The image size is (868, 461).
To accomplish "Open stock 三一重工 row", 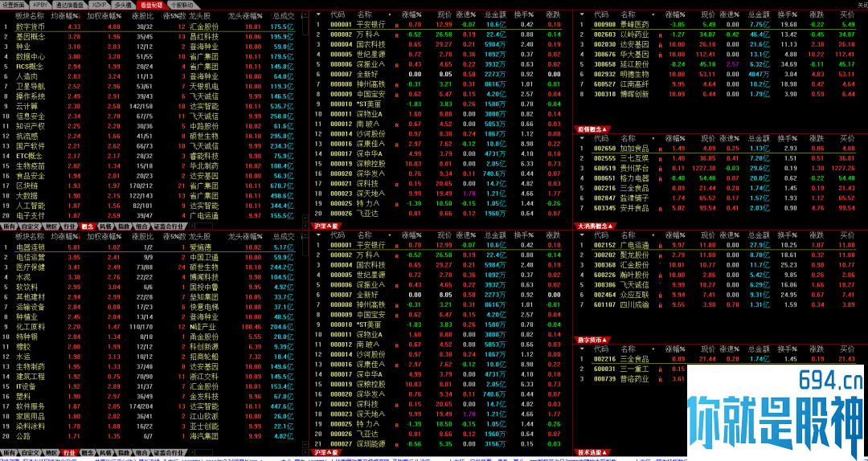I will tap(631, 369).
